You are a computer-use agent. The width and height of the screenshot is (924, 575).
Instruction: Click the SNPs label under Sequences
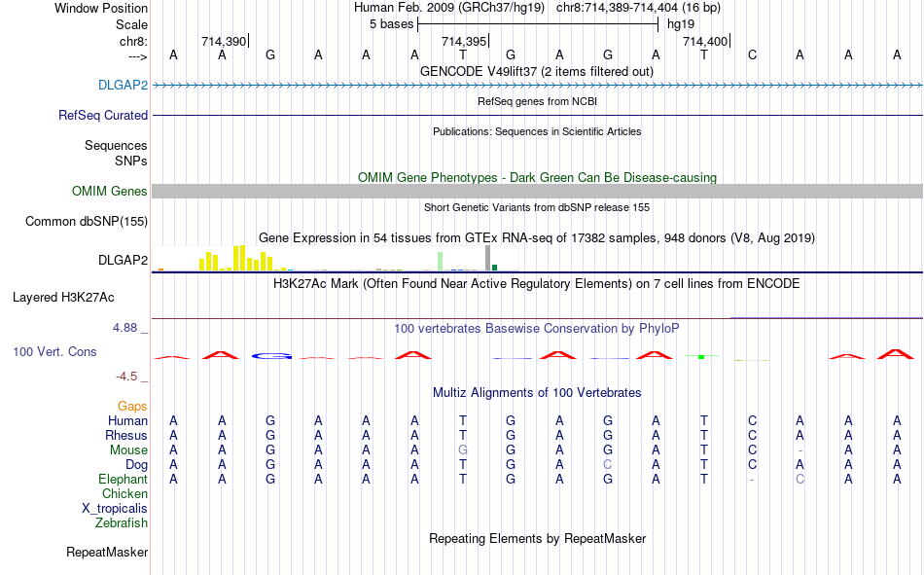point(131,161)
